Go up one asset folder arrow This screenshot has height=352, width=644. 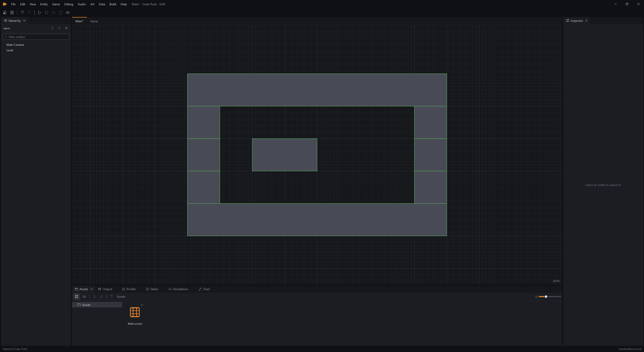tap(111, 296)
